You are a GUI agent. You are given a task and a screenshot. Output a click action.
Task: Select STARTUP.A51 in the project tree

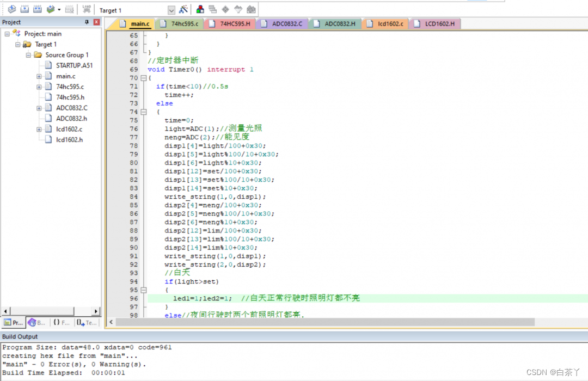(x=74, y=65)
